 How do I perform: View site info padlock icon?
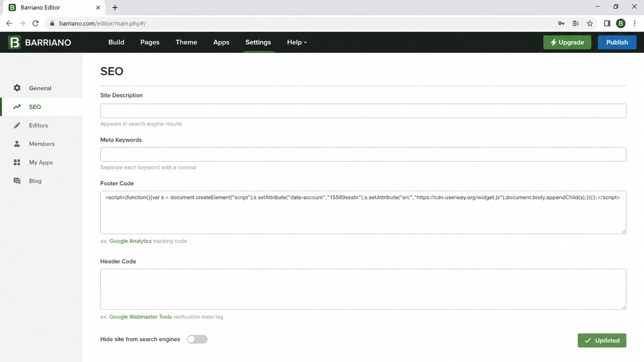52,23
